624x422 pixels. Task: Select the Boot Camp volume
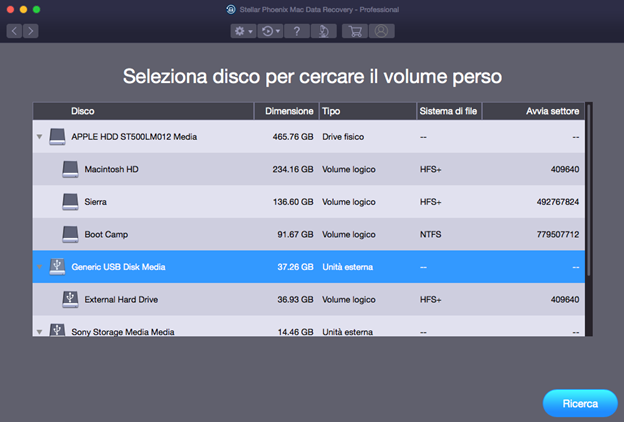pos(309,234)
